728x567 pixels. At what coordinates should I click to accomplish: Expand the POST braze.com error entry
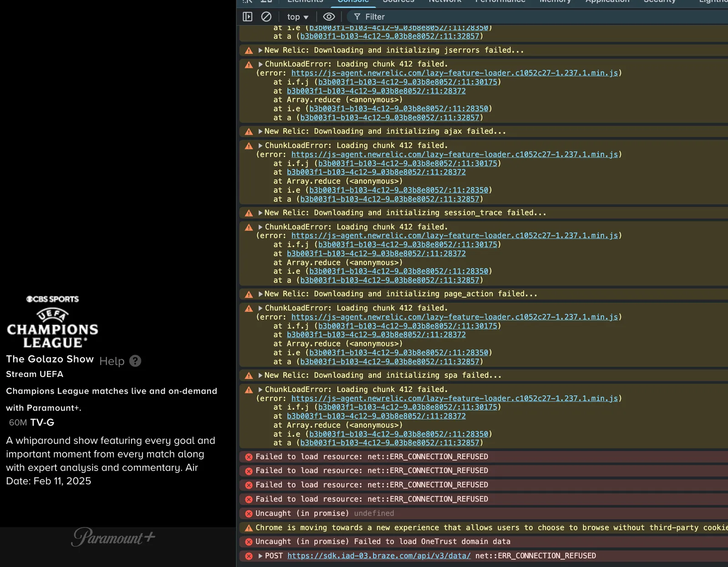coord(260,556)
